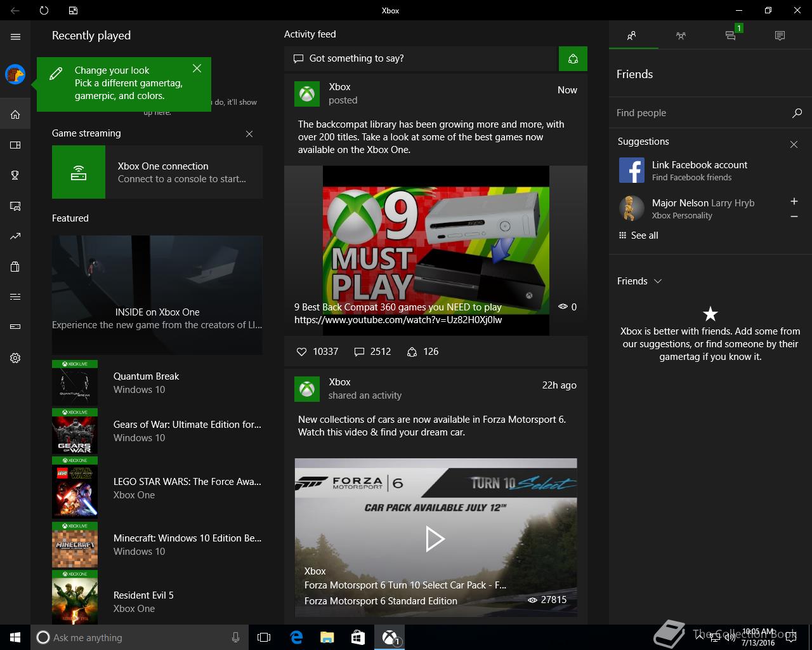The height and width of the screenshot is (650, 812).
Task: Open the Store bag sidebar icon
Action: click(15, 267)
